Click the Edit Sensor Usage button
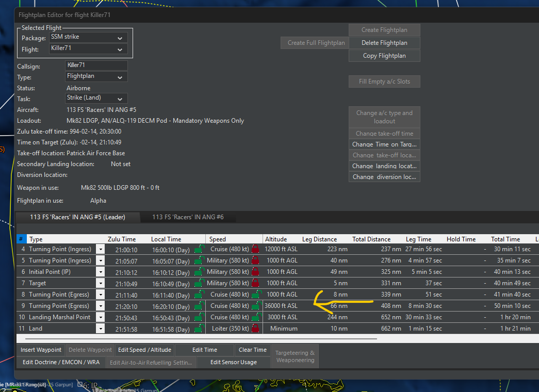Image resolution: width=539 pixels, height=392 pixels. [x=234, y=362]
